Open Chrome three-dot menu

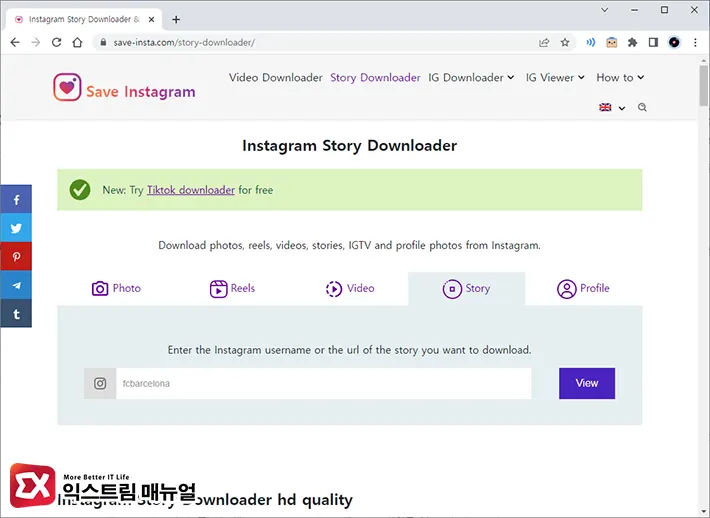tap(695, 43)
